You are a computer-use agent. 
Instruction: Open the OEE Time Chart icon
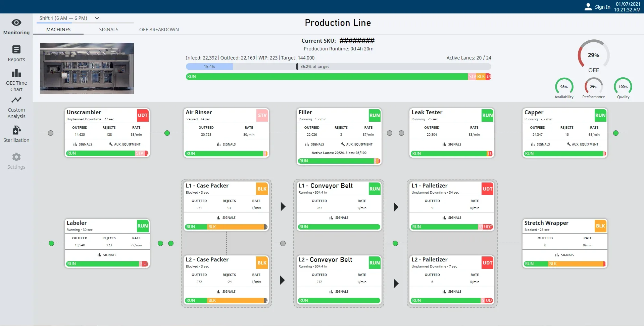[16, 73]
